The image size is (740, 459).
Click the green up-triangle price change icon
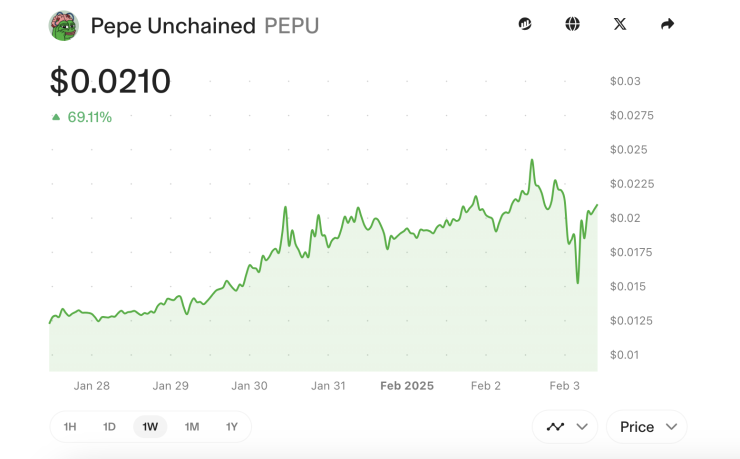[56, 117]
